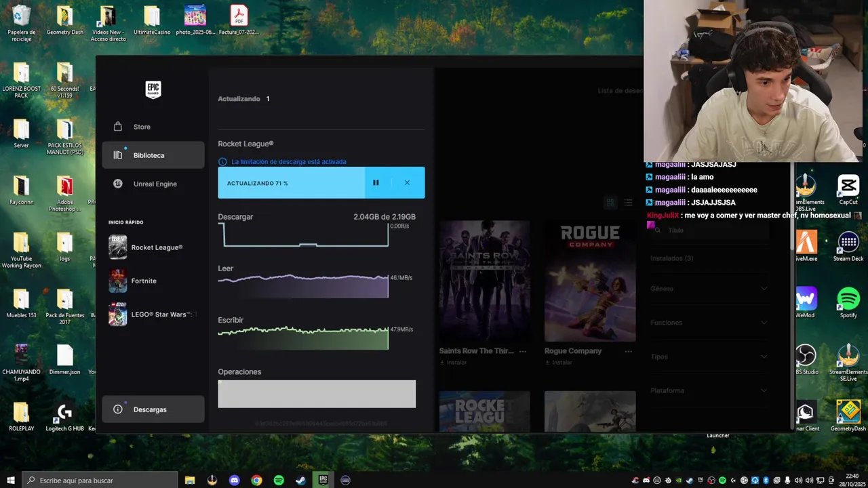Select the Instalados (3) filter
This screenshot has height=488, width=868.
[672, 258]
